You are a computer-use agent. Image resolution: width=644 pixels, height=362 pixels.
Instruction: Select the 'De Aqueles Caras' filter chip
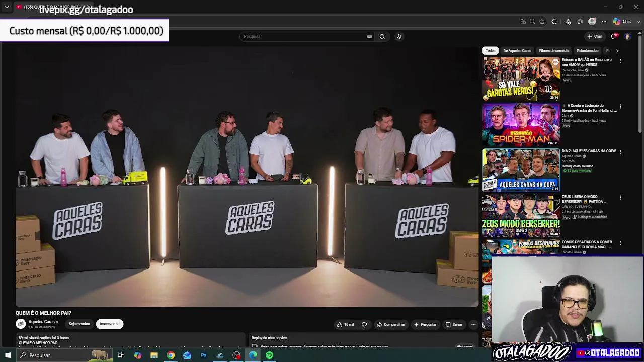pyautogui.click(x=517, y=51)
